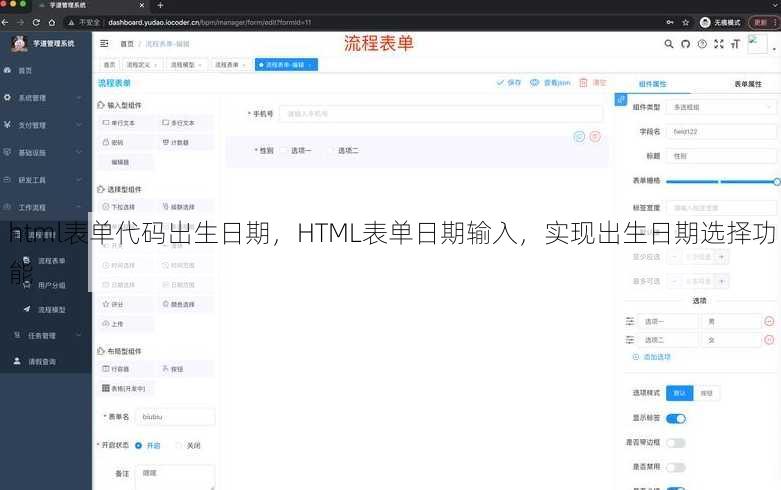Expand 任务管理 sidebar submenu
Screen dimensions: 781x490
(46, 336)
